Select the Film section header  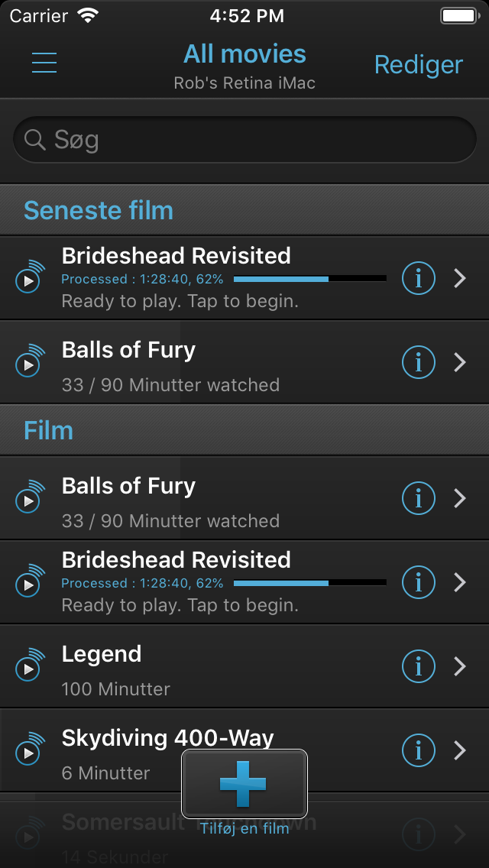tap(49, 430)
